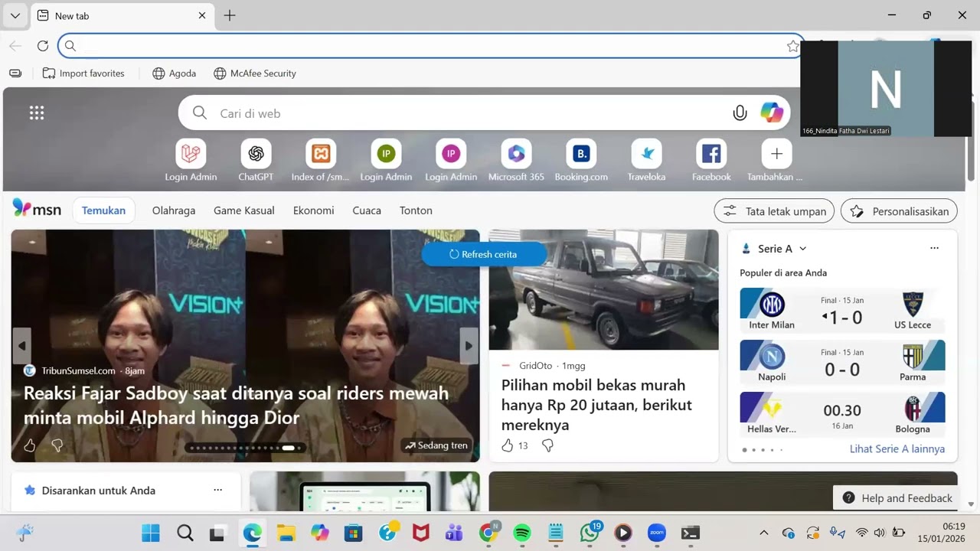Click the Serie A card page dots
This screenshot has height=551, width=980.
pyautogui.click(x=763, y=450)
